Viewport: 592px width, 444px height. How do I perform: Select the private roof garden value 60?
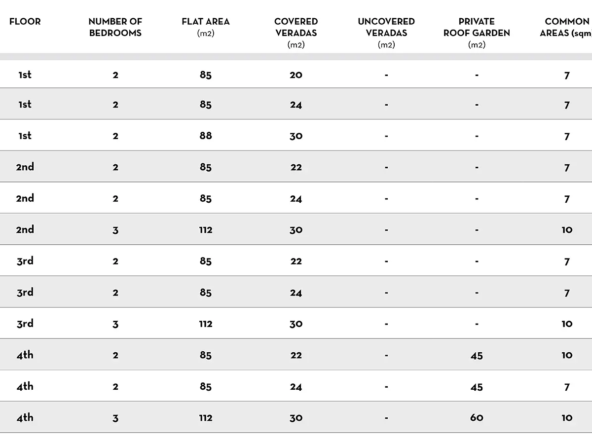pyautogui.click(x=476, y=418)
